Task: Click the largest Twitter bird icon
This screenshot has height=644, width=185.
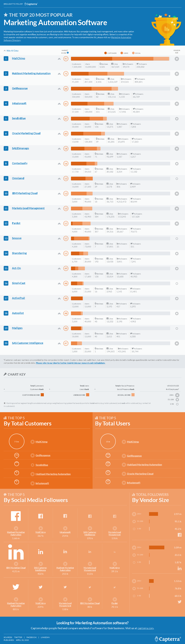Action: tap(16, 587)
